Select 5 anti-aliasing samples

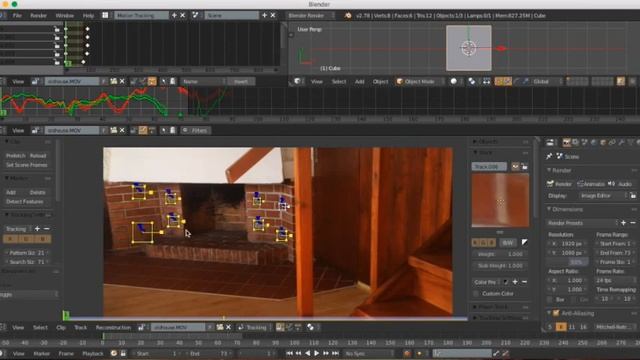click(x=550, y=327)
